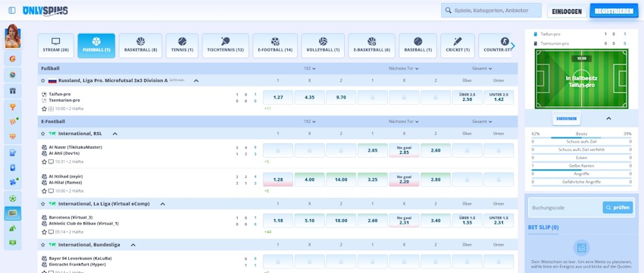This screenshot has height=273, width=644.
Task: Collapse the International Bundesliga section
Action: coord(133,245)
